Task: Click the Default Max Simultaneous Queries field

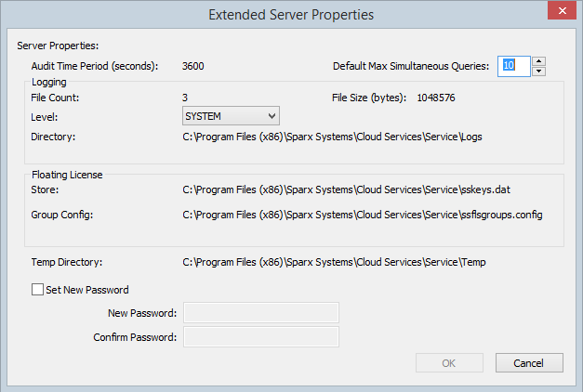Action: (513, 66)
